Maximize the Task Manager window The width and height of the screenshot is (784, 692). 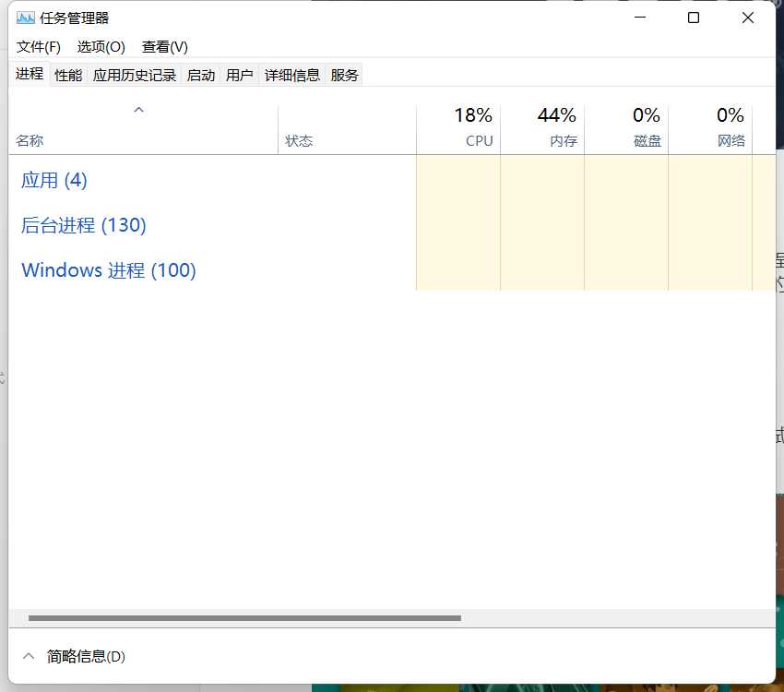click(694, 18)
